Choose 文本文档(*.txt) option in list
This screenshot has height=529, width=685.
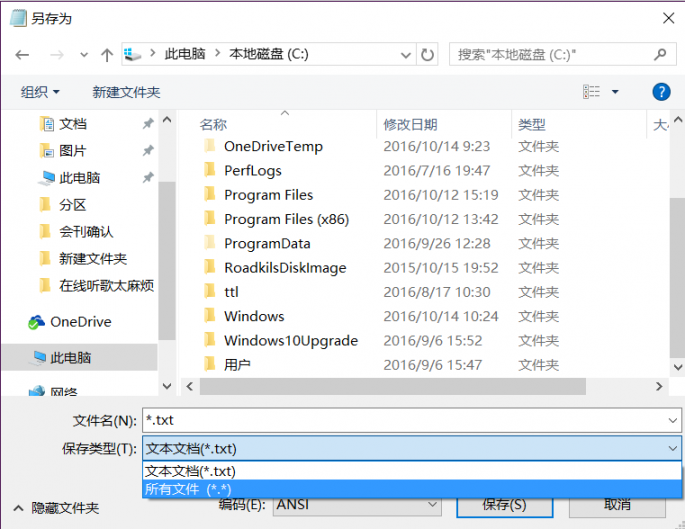pyautogui.click(x=412, y=471)
